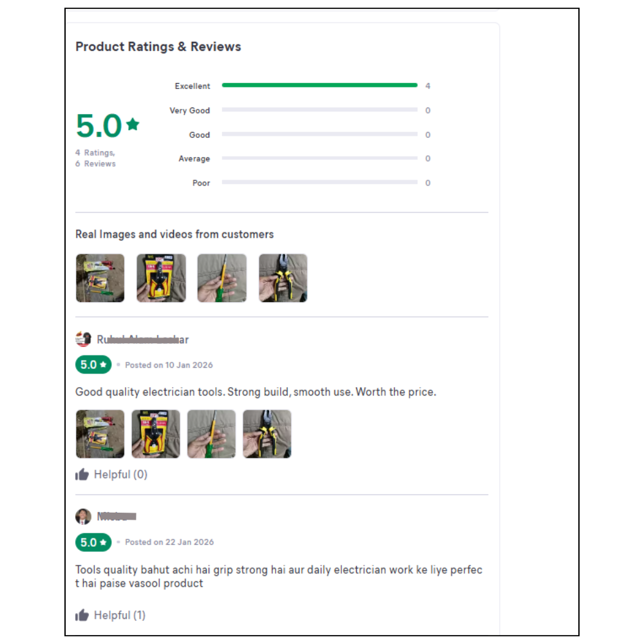Click the Very Good rating bar

click(319, 110)
